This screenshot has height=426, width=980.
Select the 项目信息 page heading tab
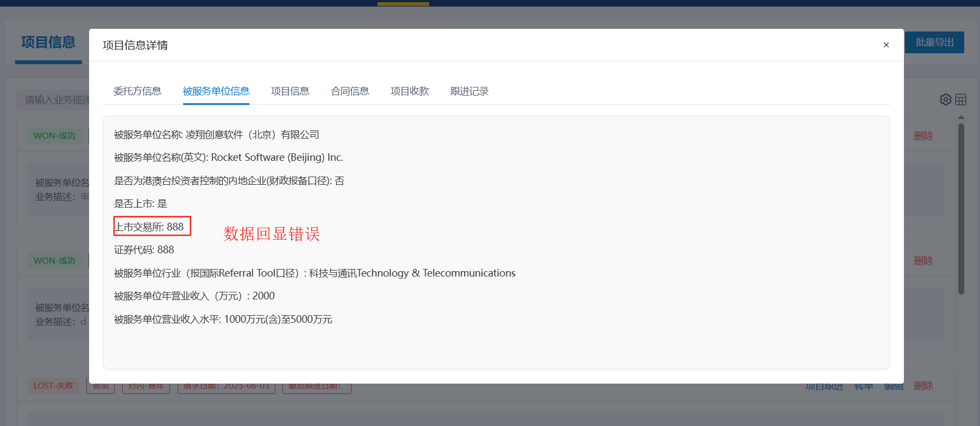[48, 42]
